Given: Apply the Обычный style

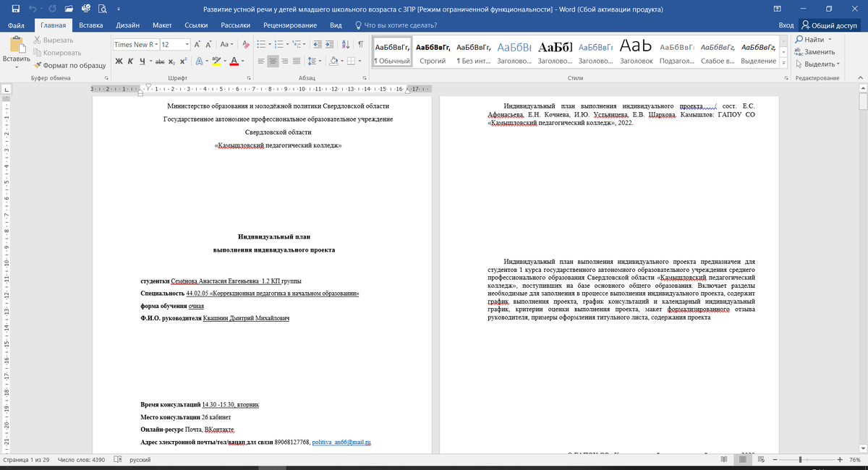Looking at the screenshot, I should [392, 53].
